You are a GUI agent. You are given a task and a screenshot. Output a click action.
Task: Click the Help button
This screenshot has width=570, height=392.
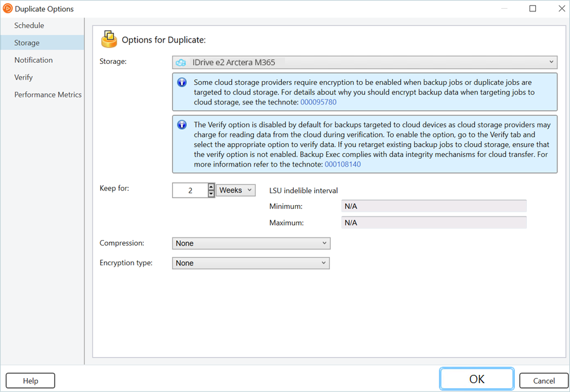tap(30, 381)
